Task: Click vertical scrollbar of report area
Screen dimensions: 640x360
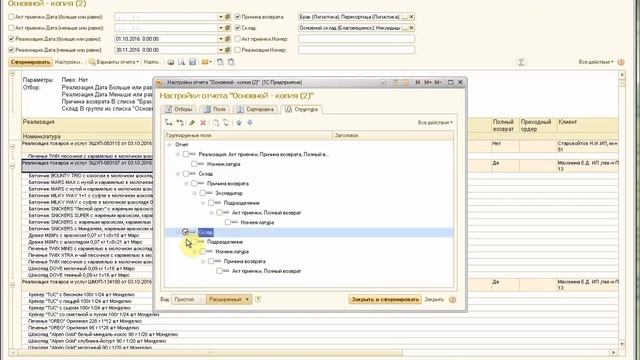Action: (622, 209)
